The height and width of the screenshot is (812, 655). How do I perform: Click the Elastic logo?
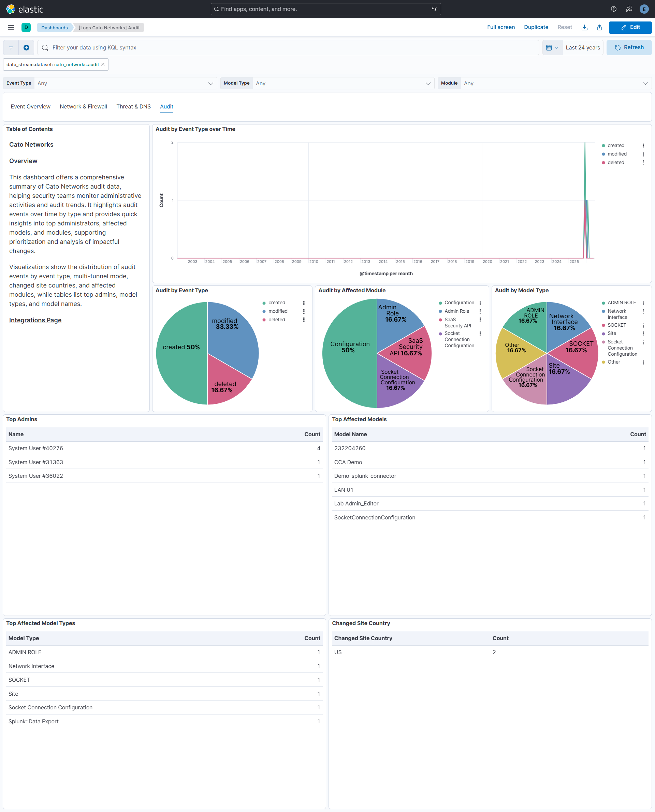[25, 9]
